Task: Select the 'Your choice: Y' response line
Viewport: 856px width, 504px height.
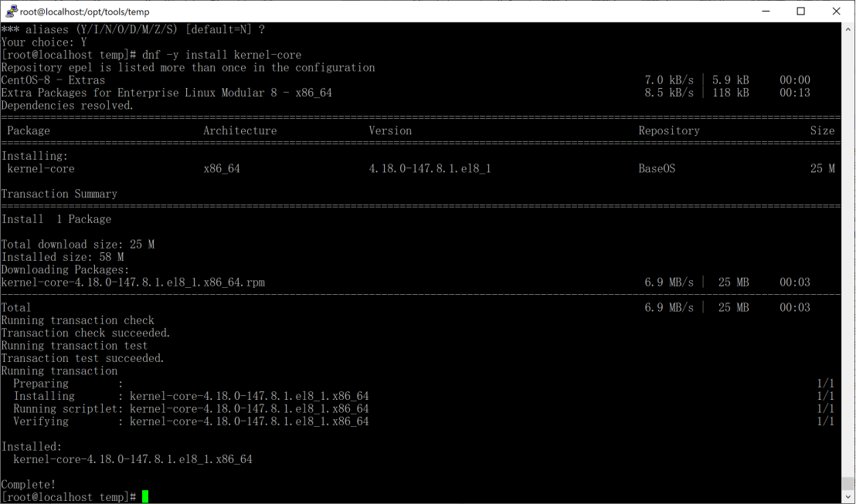Action: pyautogui.click(x=44, y=42)
